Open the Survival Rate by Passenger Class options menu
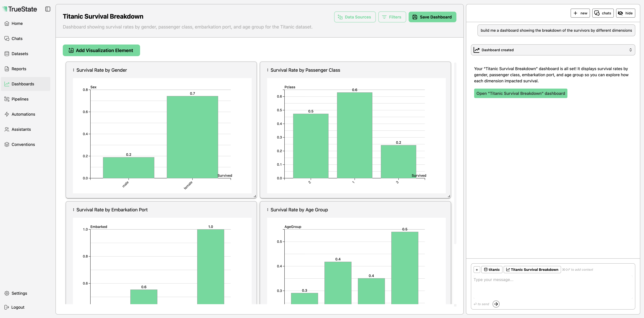This screenshot has height=318, width=644. [x=268, y=70]
